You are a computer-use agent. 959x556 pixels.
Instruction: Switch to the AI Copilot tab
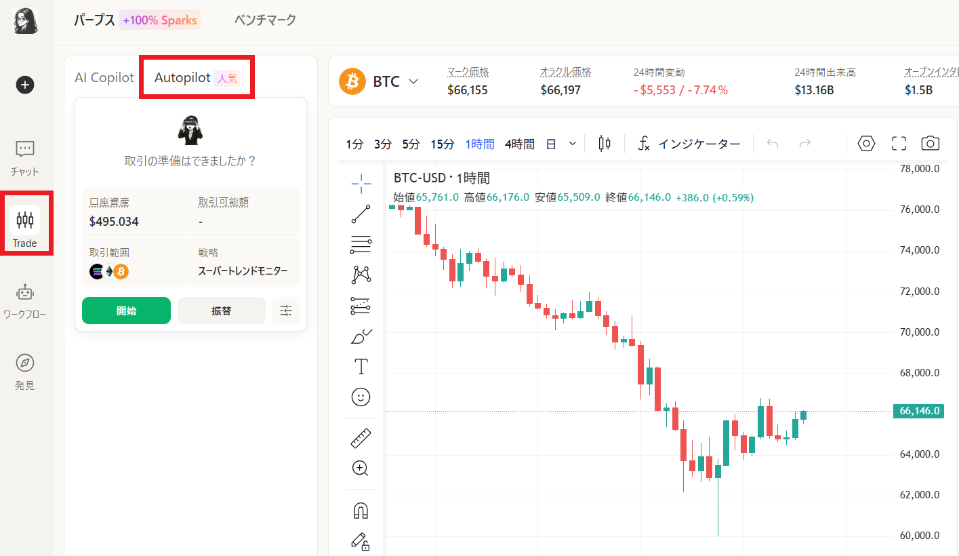point(104,78)
